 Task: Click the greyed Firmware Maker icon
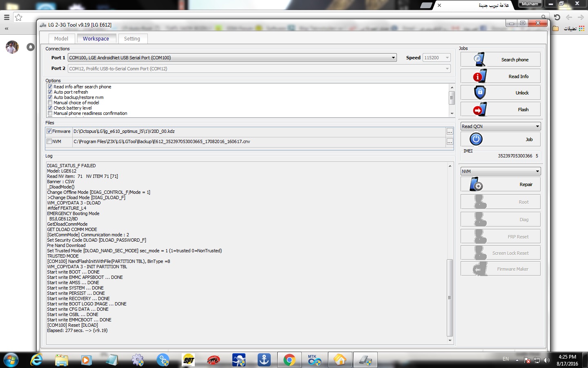(x=480, y=269)
